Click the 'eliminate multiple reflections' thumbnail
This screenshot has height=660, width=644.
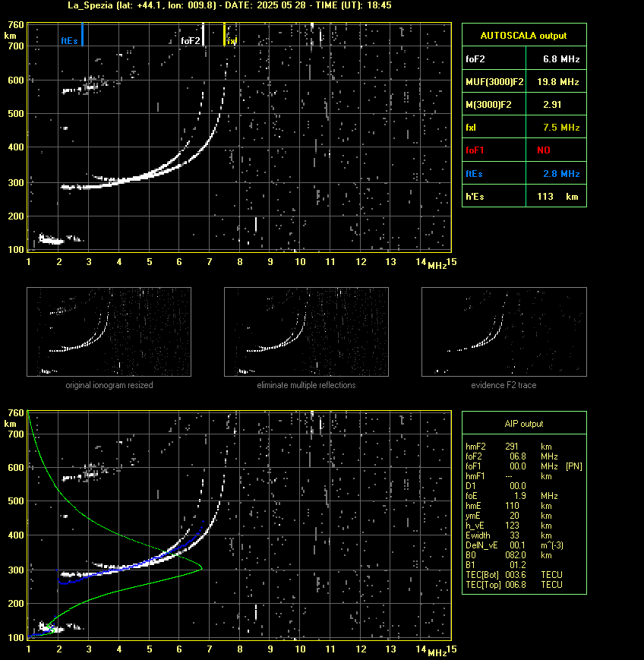pyautogui.click(x=306, y=332)
